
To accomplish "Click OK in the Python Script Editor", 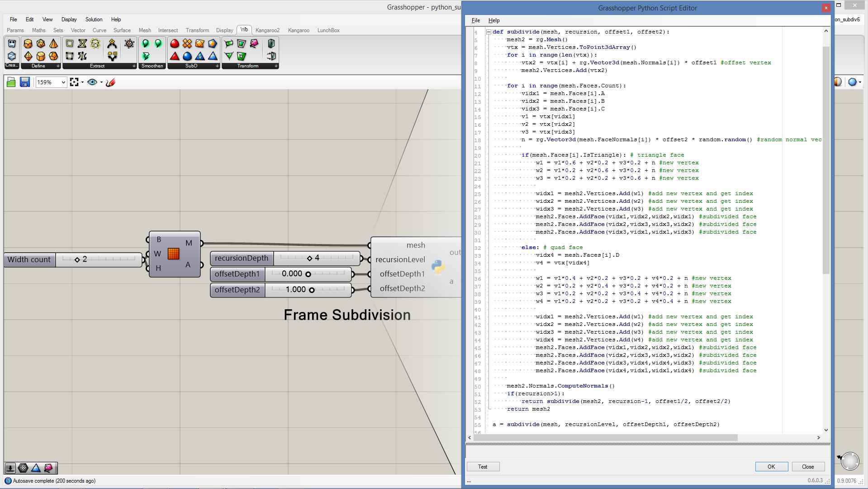I will (x=771, y=466).
